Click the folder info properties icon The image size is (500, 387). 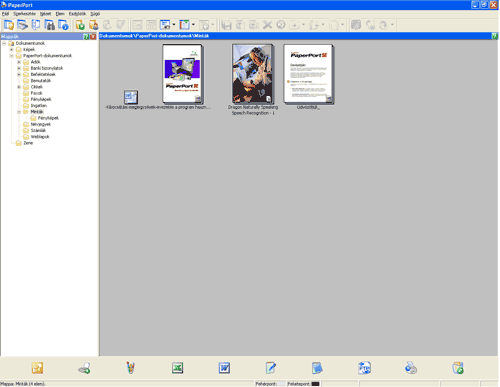pos(63,25)
